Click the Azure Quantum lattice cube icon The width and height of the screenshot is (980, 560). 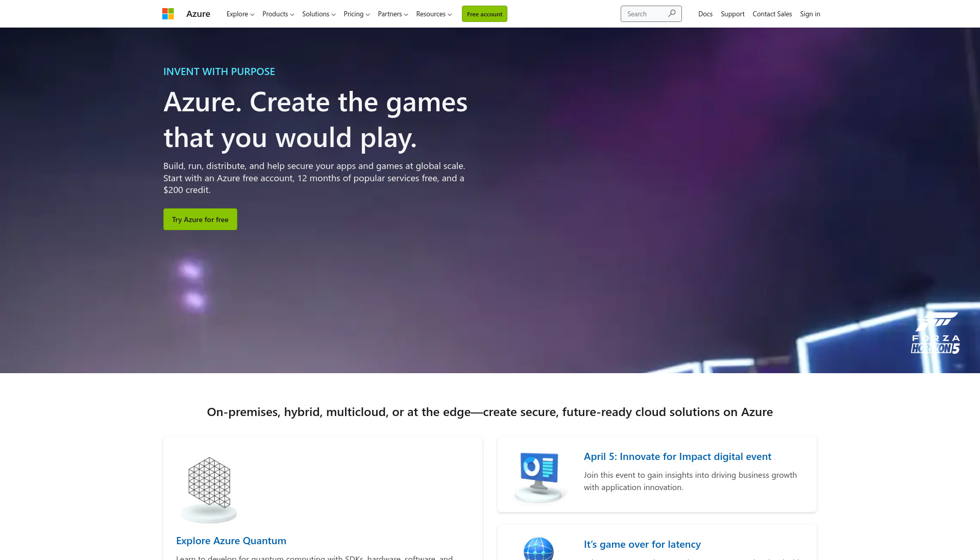click(209, 483)
